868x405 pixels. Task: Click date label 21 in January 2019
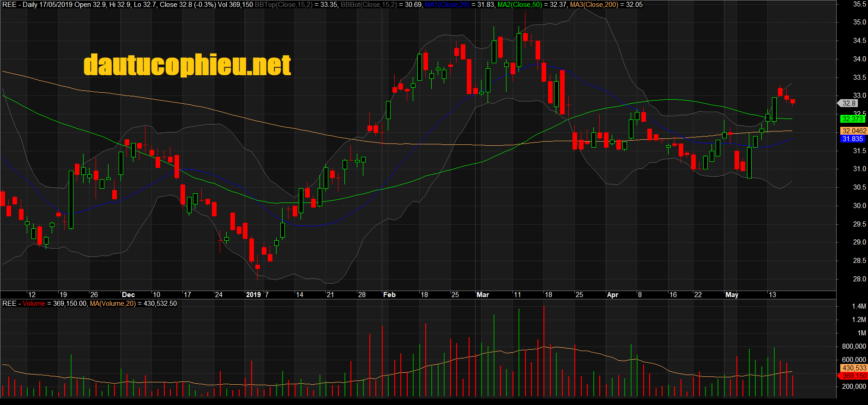pyautogui.click(x=330, y=295)
